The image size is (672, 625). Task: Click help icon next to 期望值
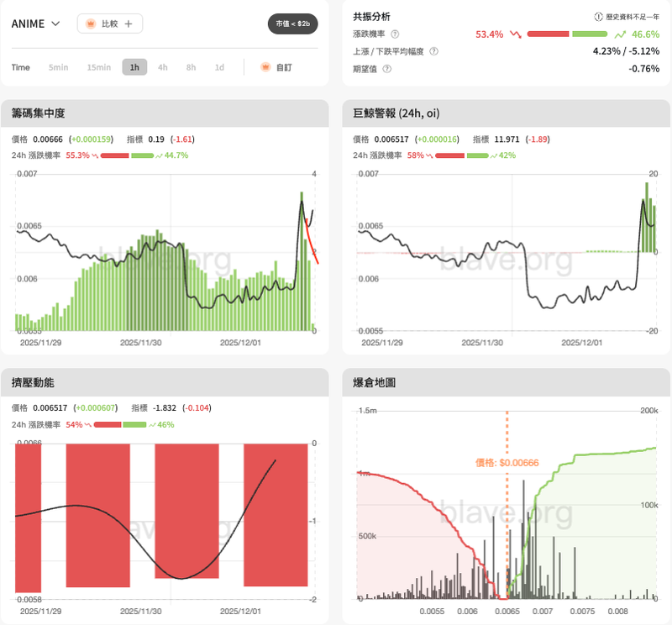tap(386, 68)
